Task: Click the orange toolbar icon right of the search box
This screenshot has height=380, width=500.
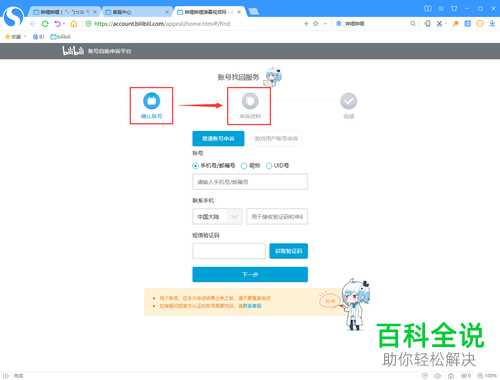Action: coord(427,23)
